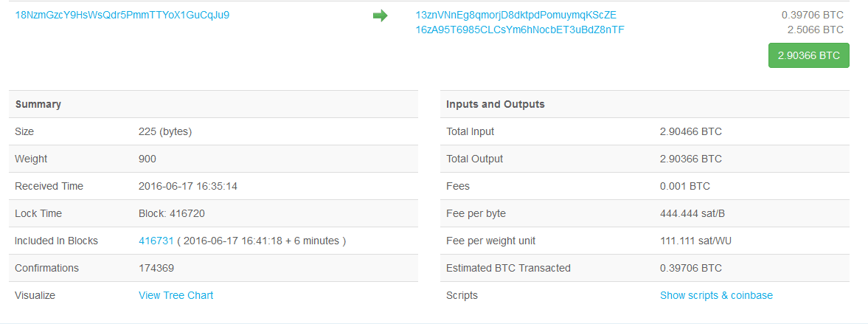Click the 111.111 sat/WU value
Screen dimensions: 868x324
tap(697, 241)
